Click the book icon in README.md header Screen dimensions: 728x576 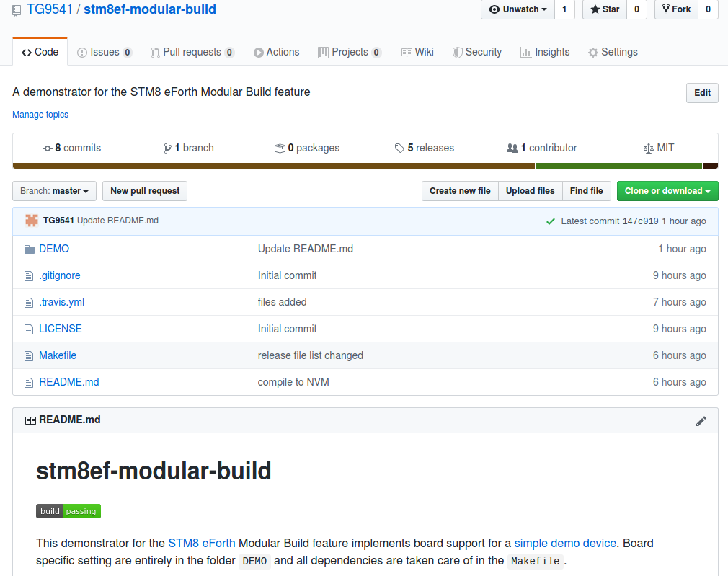tap(30, 420)
